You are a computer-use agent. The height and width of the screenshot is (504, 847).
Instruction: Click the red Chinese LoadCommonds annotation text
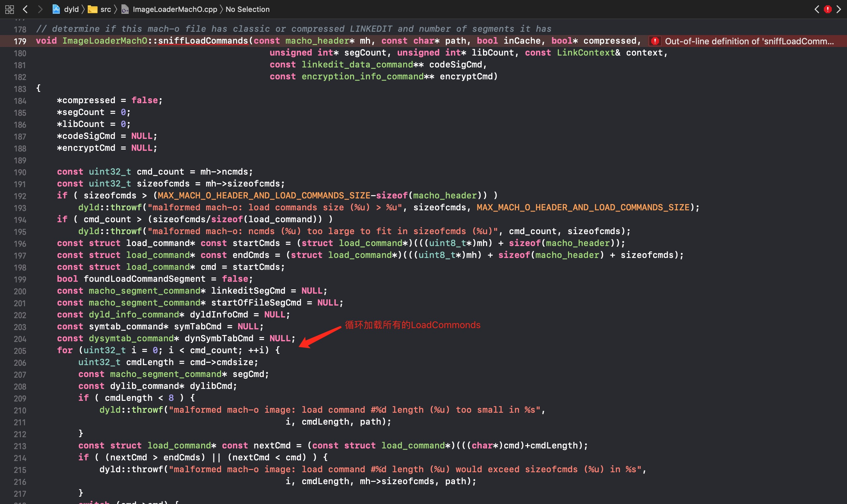tap(413, 325)
